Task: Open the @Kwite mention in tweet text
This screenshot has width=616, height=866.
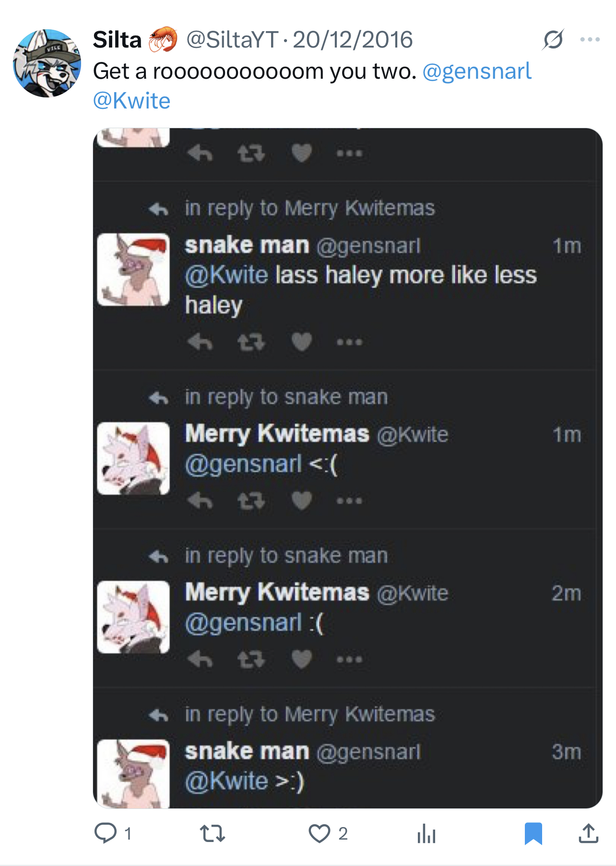Action: [132, 101]
